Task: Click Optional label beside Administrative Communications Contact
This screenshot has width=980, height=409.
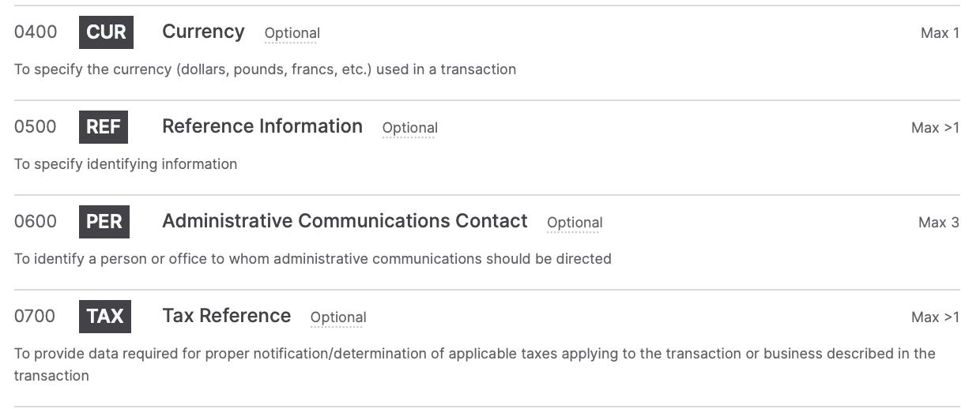Action: pos(575,223)
